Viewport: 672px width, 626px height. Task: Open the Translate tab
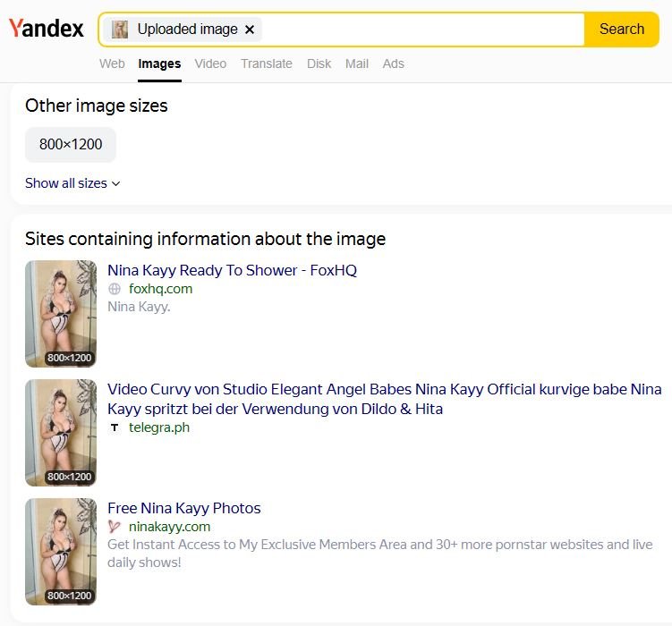click(x=266, y=63)
